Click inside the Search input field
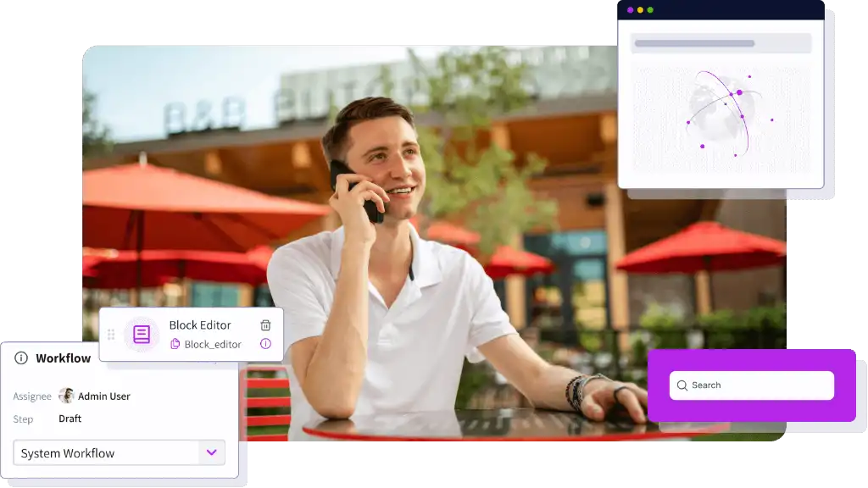The image size is (868, 488). [759, 385]
